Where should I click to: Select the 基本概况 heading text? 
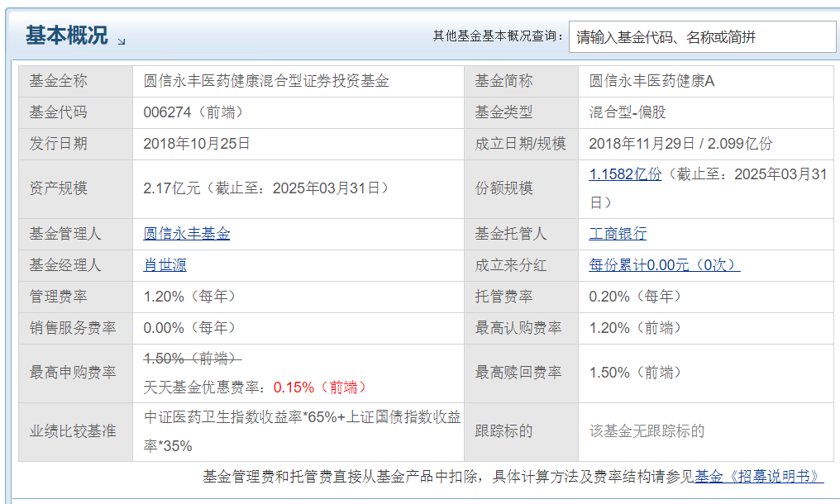click(x=67, y=36)
